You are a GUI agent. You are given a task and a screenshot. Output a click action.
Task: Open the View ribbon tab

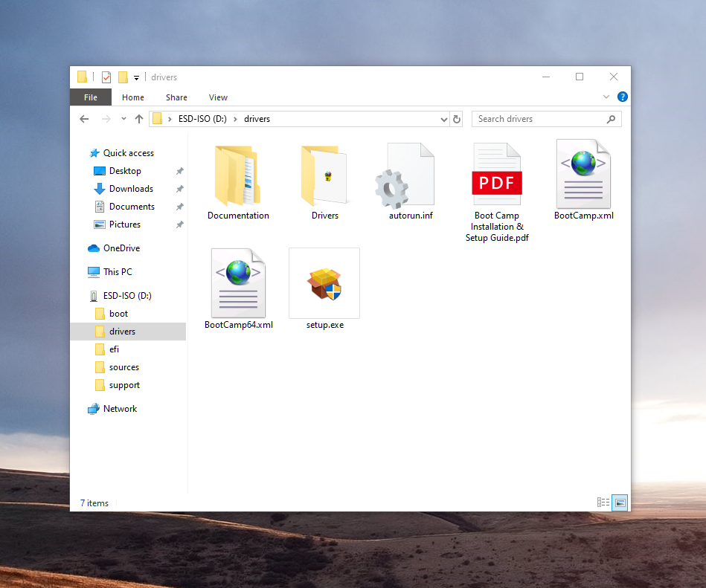coord(218,97)
